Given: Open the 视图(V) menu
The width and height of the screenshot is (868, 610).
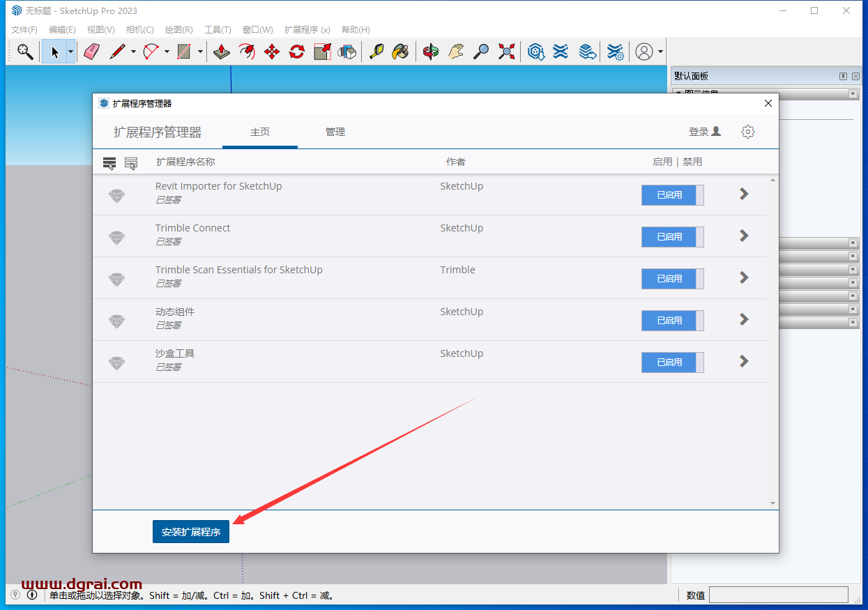Looking at the screenshot, I should (101, 30).
